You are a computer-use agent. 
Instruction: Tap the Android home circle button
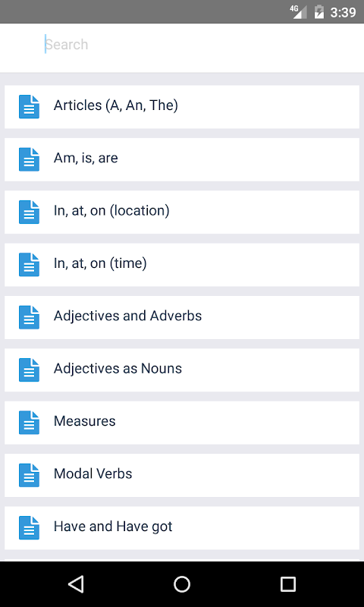tap(182, 583)
